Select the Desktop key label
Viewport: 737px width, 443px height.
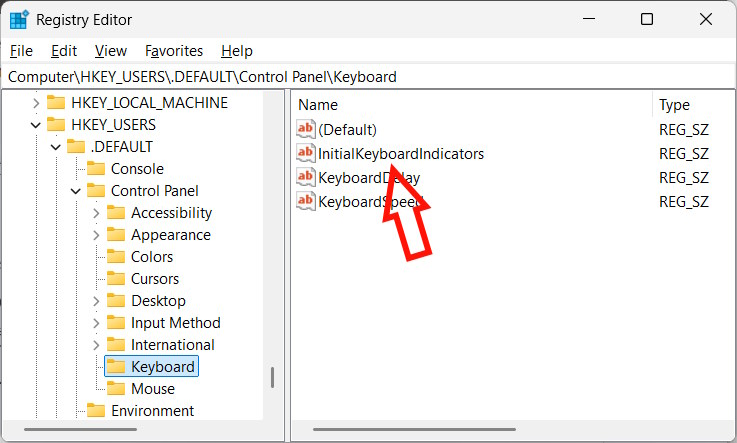[158, 301]
